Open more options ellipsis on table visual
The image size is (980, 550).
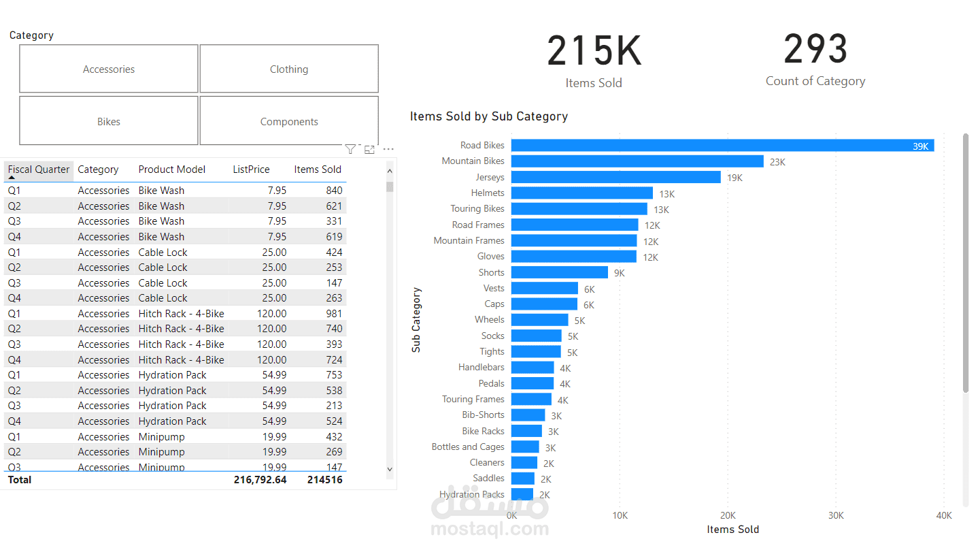tap(388, 149)
